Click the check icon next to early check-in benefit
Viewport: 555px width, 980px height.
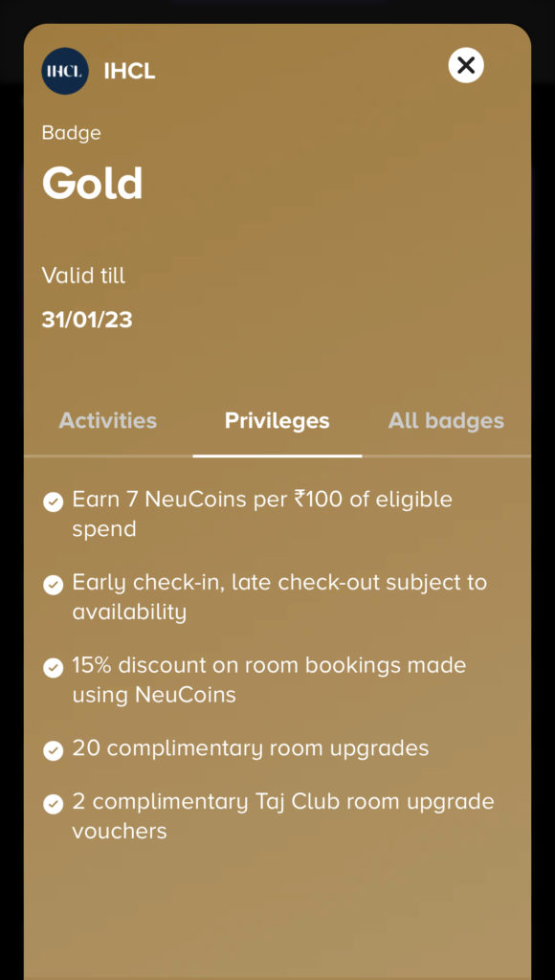point(53,584)
